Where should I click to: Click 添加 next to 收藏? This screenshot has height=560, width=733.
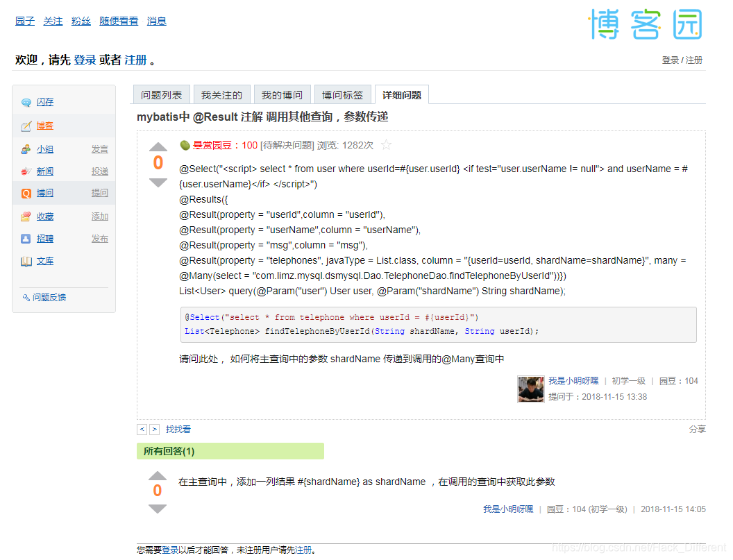pos(99,217)
